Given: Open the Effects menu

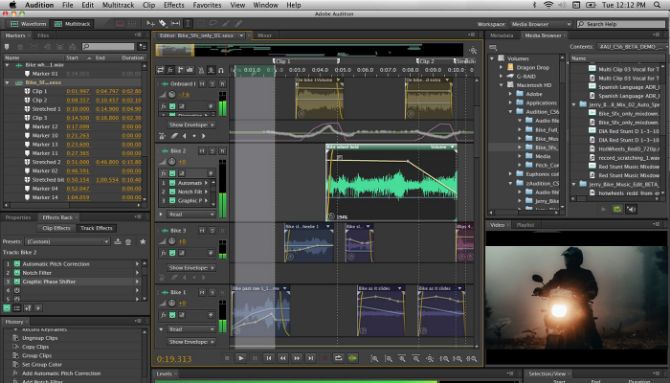Looking at the screenshot, I should click(x=173, y=5).
